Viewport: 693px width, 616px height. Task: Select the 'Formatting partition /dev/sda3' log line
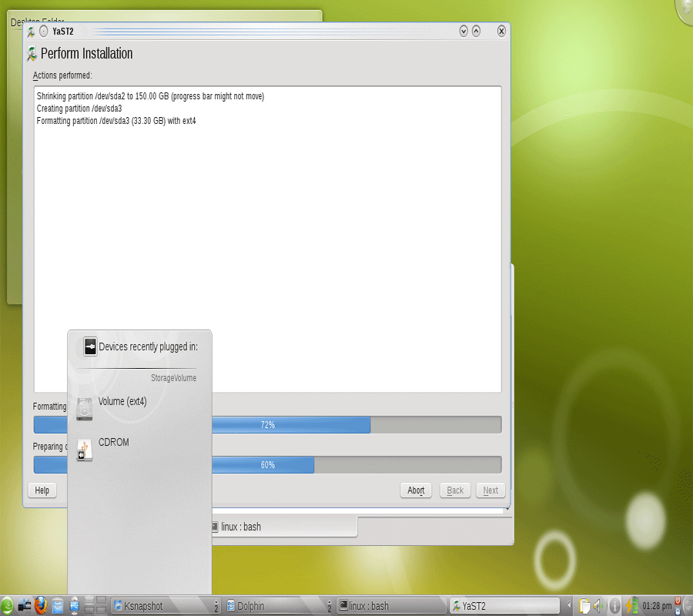tap(116, 121)
